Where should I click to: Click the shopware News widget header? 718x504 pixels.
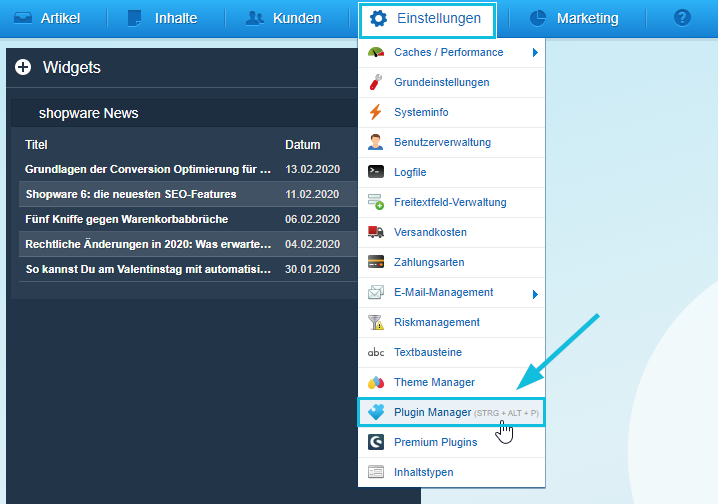(x=184, y=113)
